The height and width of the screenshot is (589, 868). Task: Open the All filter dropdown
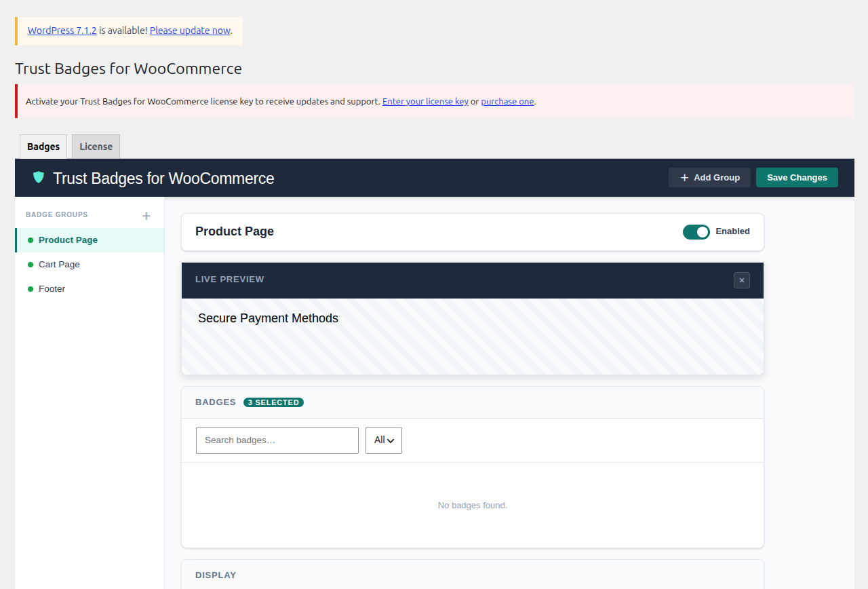[x=384, y=440]
